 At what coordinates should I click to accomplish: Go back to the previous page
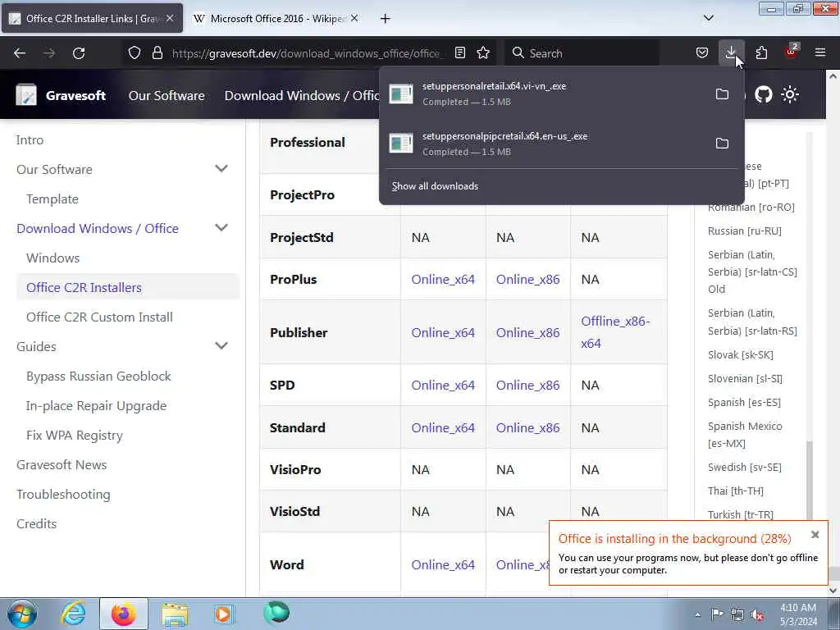pyautogui.click(x=20, y=53)
